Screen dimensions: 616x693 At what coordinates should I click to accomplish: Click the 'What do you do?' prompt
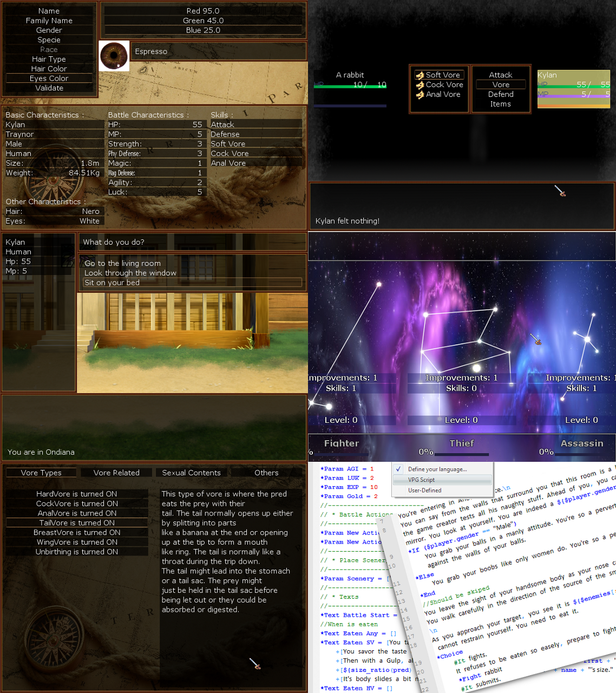tap(114, 242)
